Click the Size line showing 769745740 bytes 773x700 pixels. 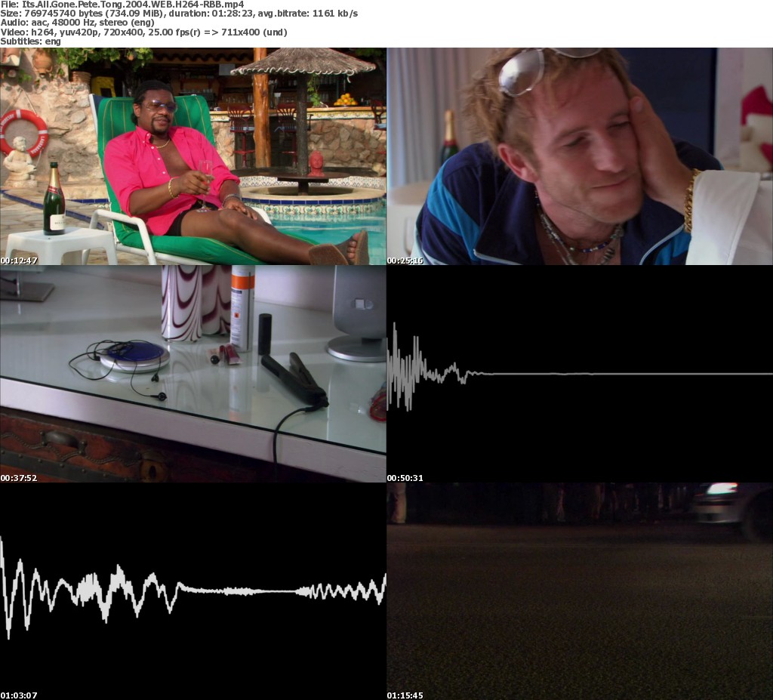coord(179,14)
